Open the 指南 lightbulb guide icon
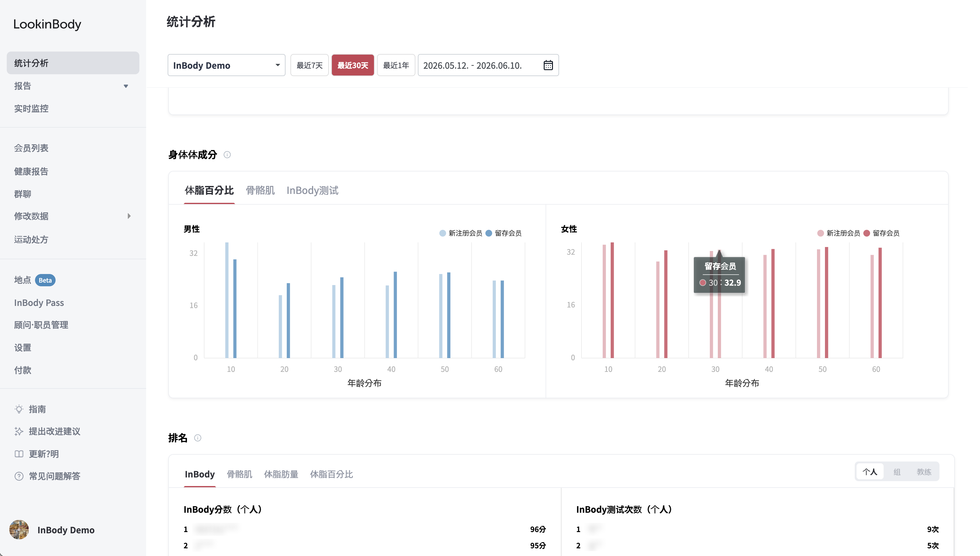This screenshot has width=980, height=556. click(19, 409)
